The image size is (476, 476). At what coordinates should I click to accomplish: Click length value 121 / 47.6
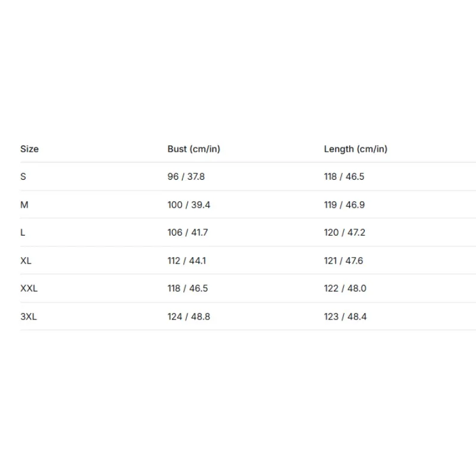tap(343, 261)
